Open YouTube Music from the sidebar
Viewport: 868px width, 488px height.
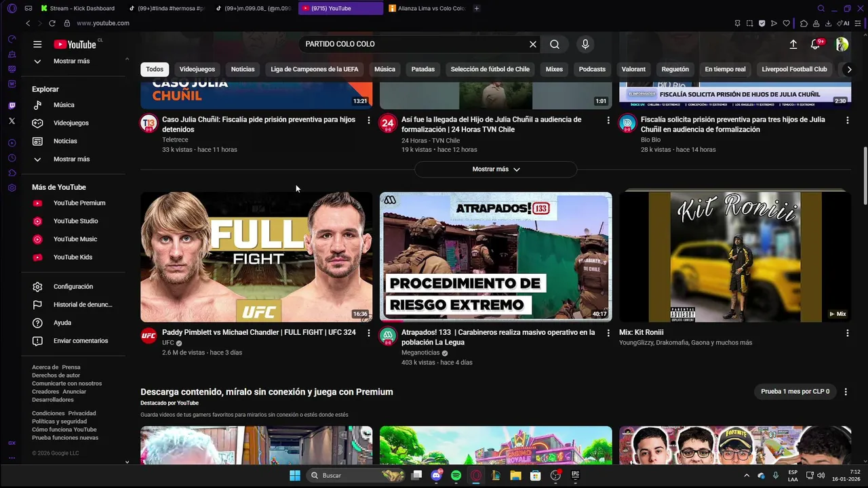(75, 239)
